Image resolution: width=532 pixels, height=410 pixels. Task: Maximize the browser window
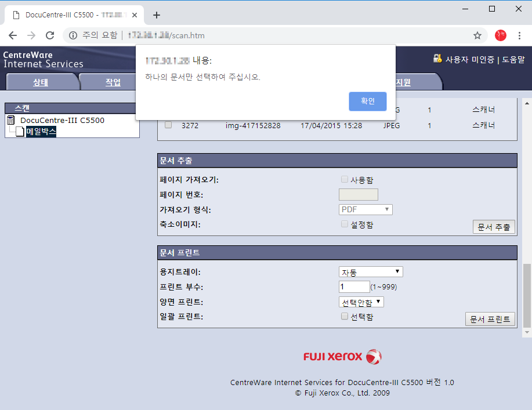[491, 9]
